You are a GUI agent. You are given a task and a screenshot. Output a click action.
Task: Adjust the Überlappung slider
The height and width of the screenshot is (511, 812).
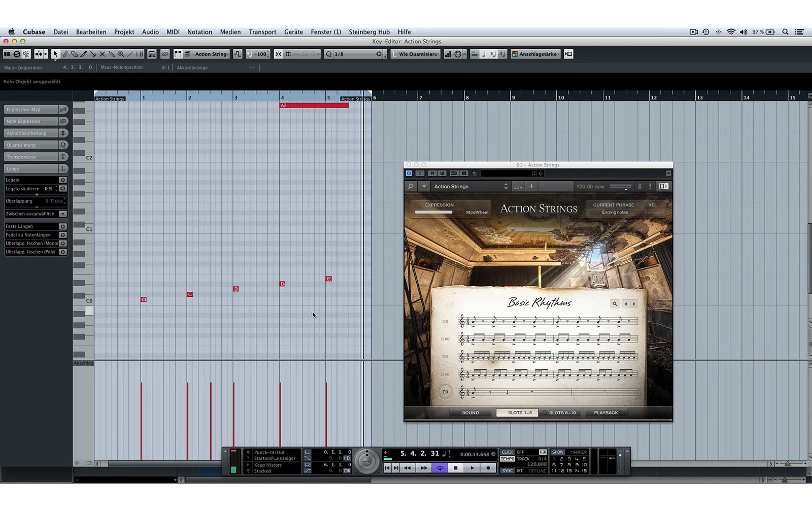[36, 207]
